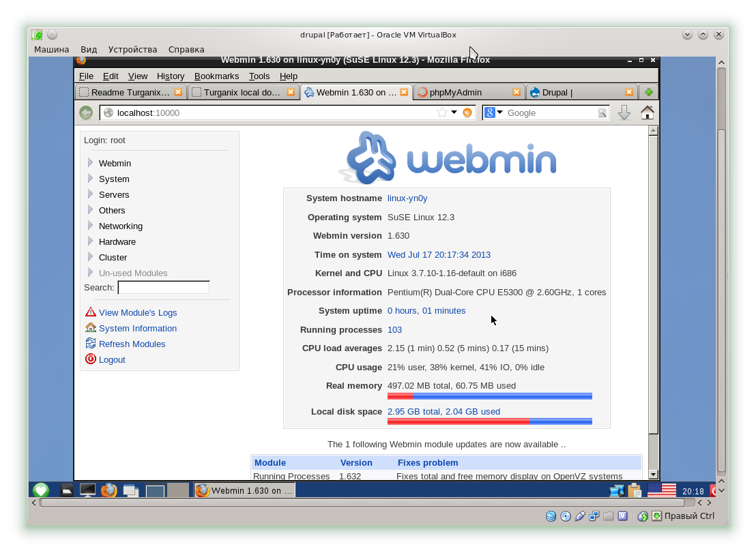Screen dimensions: 756x553
Task: Bookmark page with the star icon
Action: 441,113
